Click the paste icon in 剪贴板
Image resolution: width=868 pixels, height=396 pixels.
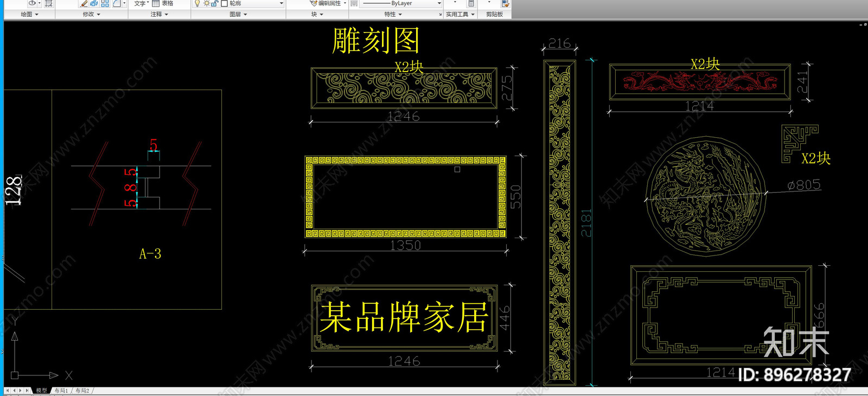[x=505, y=3]
